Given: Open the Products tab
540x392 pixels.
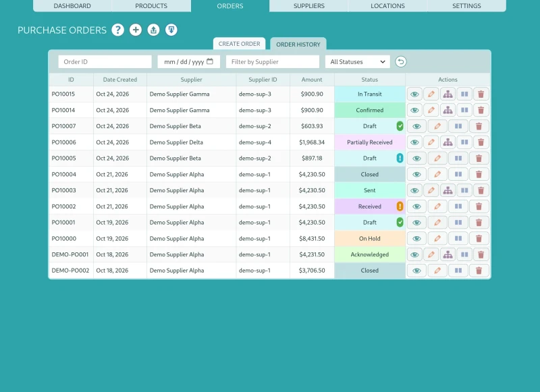Looking at the screenshot, I should [151, 6].
